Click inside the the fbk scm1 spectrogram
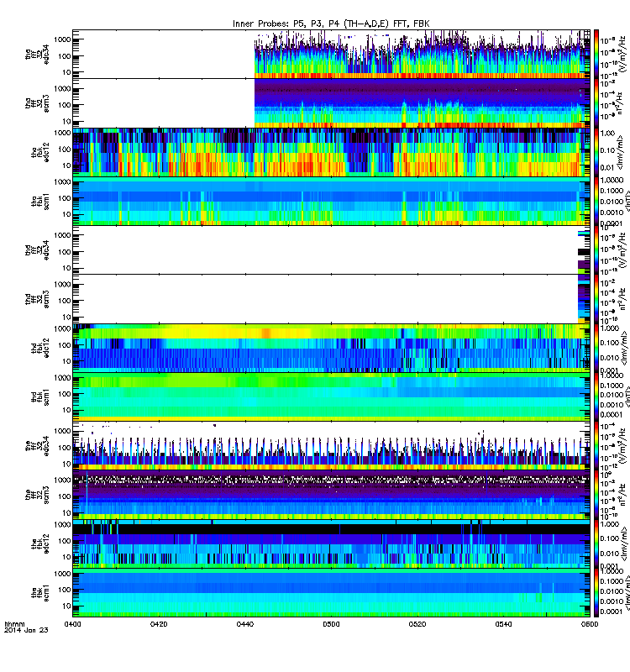The height and width of the screenshot is (672, 630). [331, 593]
